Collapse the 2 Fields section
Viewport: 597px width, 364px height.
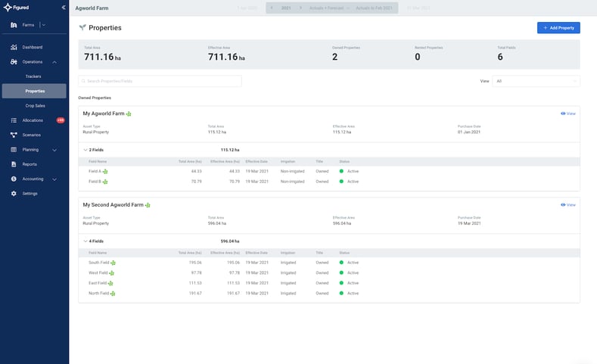pyautogui.click(x=86, y=150)
